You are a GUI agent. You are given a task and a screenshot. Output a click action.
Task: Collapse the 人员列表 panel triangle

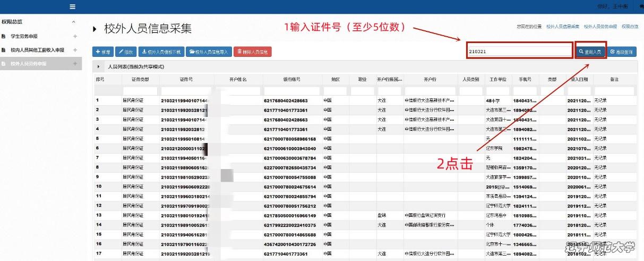pyautogui.click(x=99, y=67)
